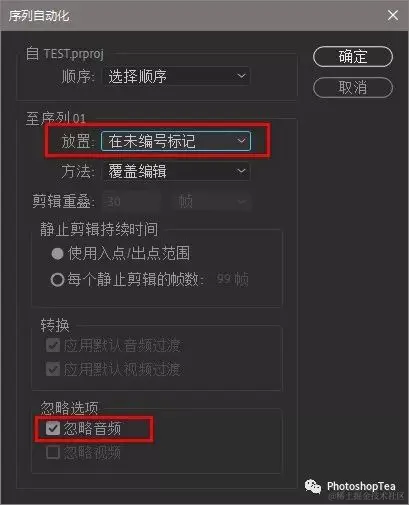409x505 pixels.
Task: Open the 方法 dropdown showing 覆盖编辑
Action: pos(176,172)
